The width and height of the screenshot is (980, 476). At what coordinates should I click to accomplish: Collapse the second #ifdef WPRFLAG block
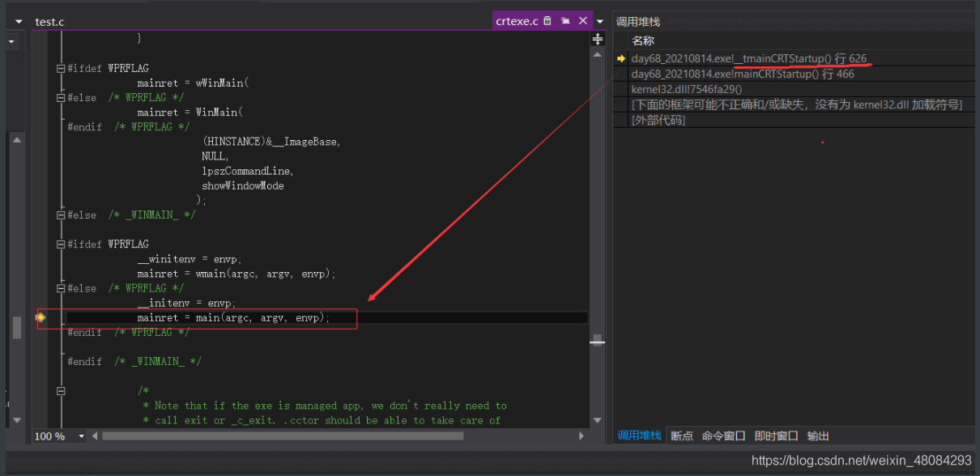tap(61, 244)
